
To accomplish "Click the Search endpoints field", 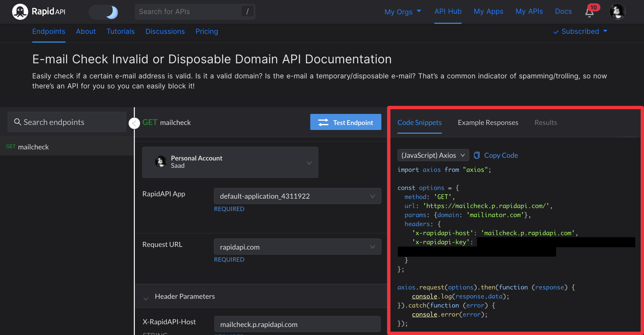I will click(67, 122).
